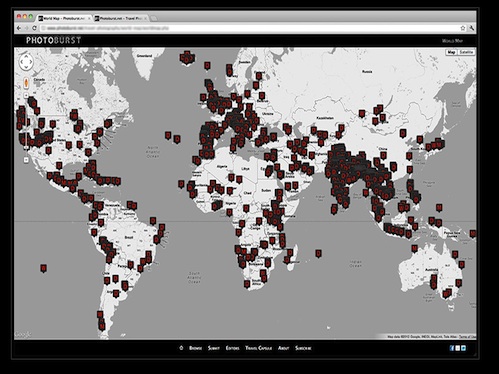Viewport: 499px width, 374px height.
Task: Select the Street View pegman icon
Action: (x=26, y=83)
